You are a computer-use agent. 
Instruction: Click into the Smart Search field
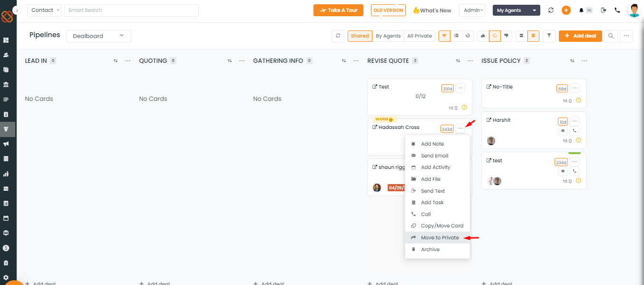(131, 10)
